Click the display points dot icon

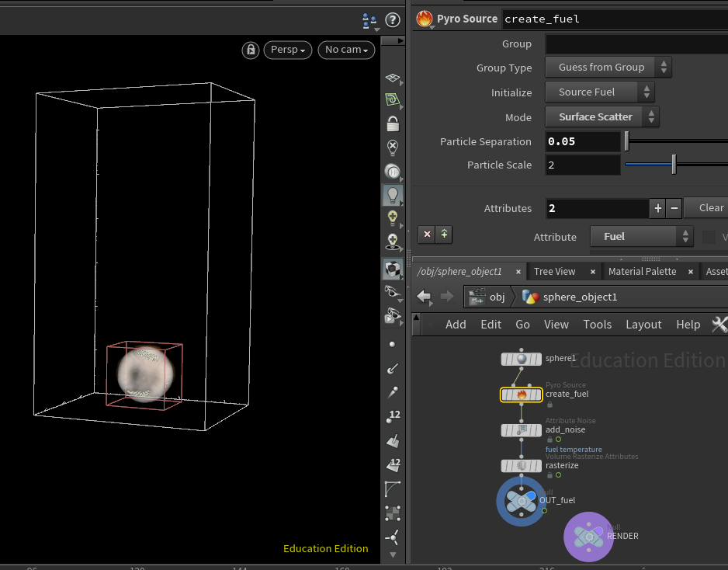(393, 343)
